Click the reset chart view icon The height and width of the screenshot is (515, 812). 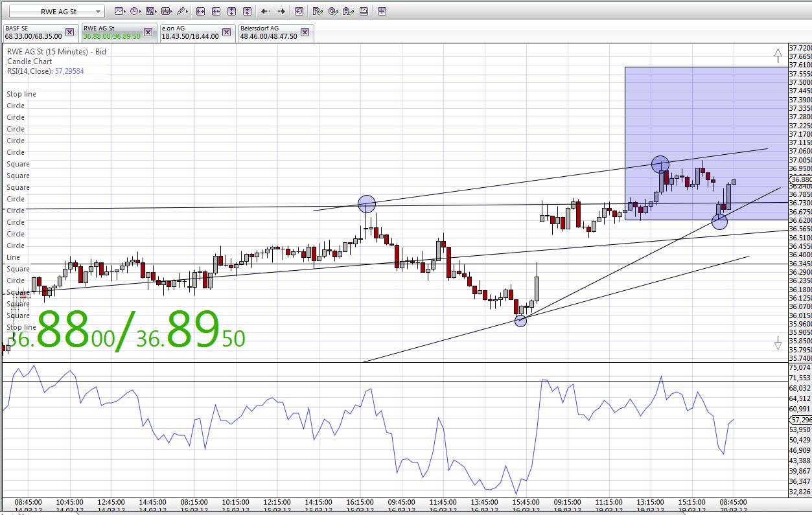[x=299, y=11]
